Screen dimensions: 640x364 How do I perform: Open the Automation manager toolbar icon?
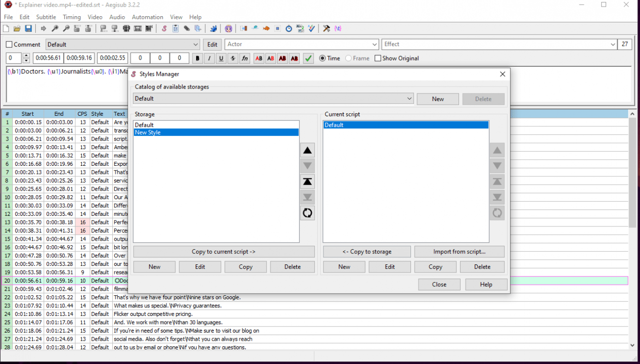[213, 29]
